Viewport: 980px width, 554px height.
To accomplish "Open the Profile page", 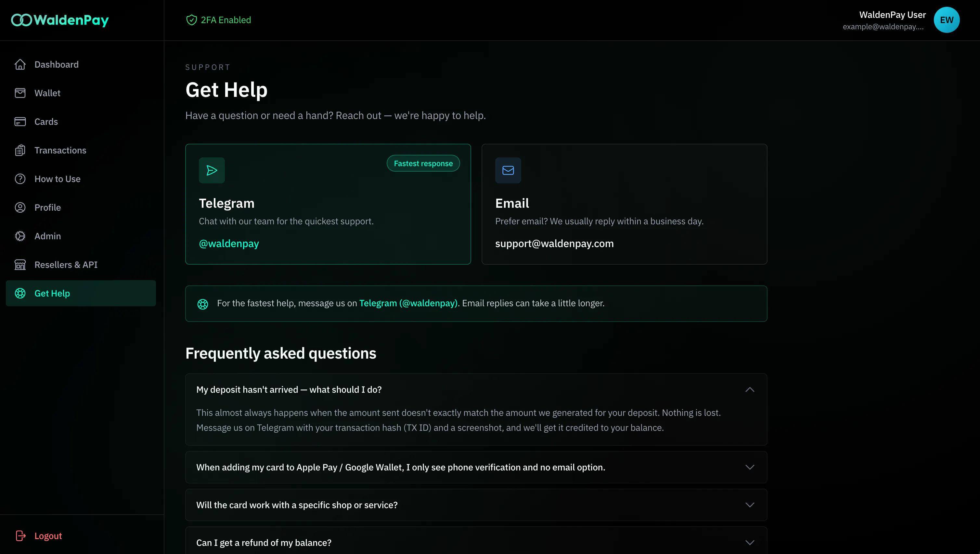I will (x=81, y=207).
